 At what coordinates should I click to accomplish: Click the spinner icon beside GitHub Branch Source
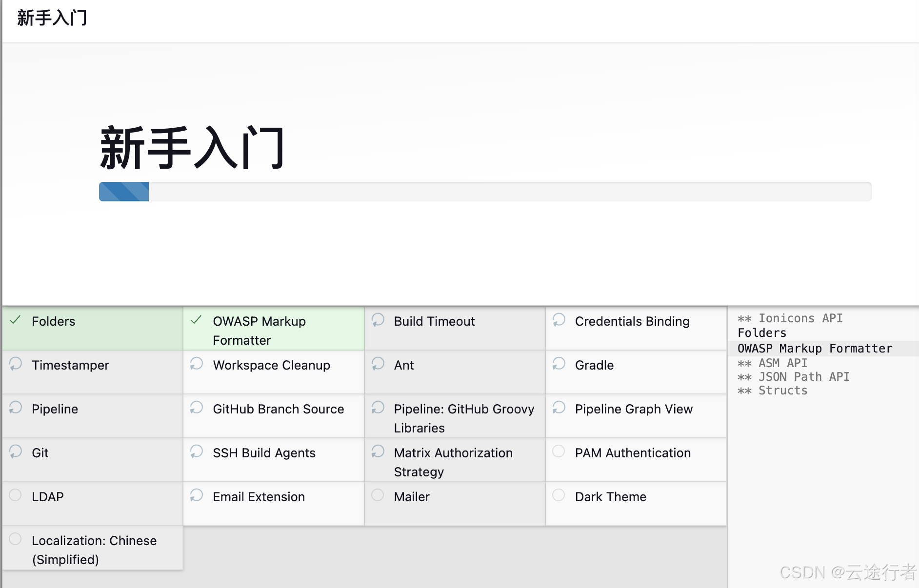tap(197, 408)
